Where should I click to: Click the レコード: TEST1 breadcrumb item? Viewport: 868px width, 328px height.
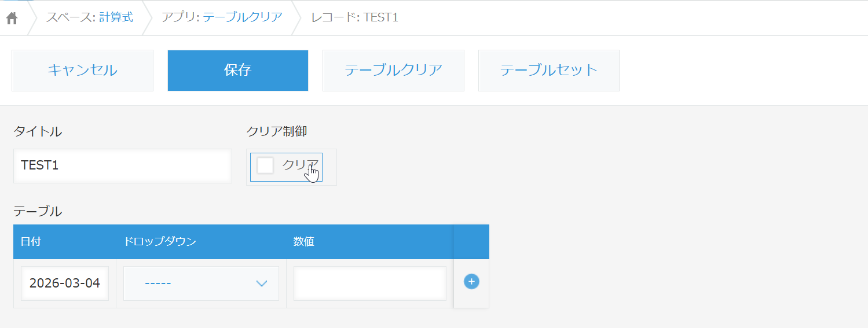[354, 17]
